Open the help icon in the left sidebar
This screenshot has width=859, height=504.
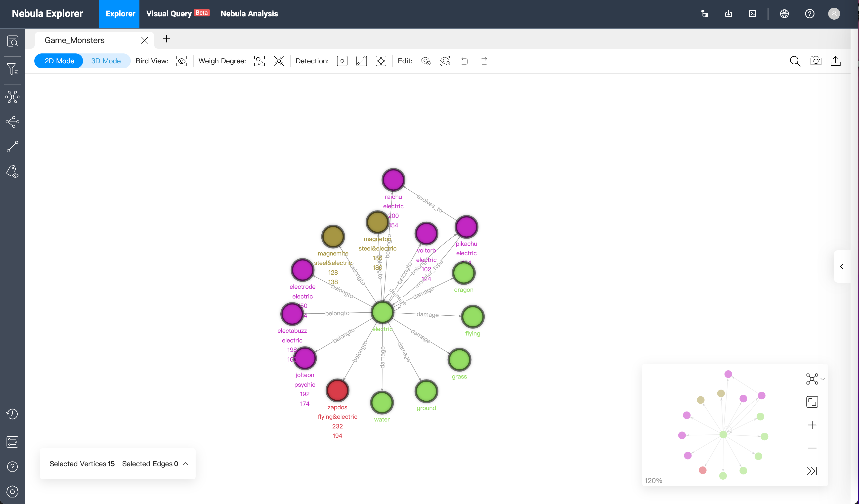[x=13, y=466]
